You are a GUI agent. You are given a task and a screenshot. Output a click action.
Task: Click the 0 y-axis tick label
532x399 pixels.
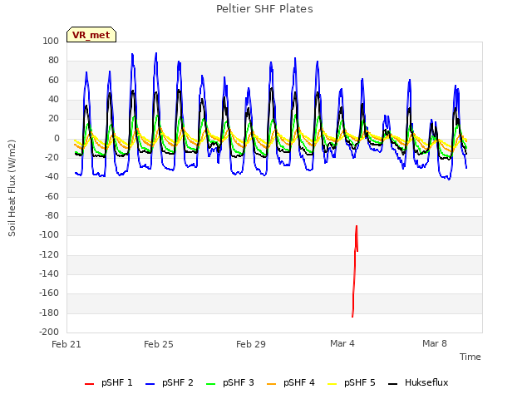(x=57, y=139)
